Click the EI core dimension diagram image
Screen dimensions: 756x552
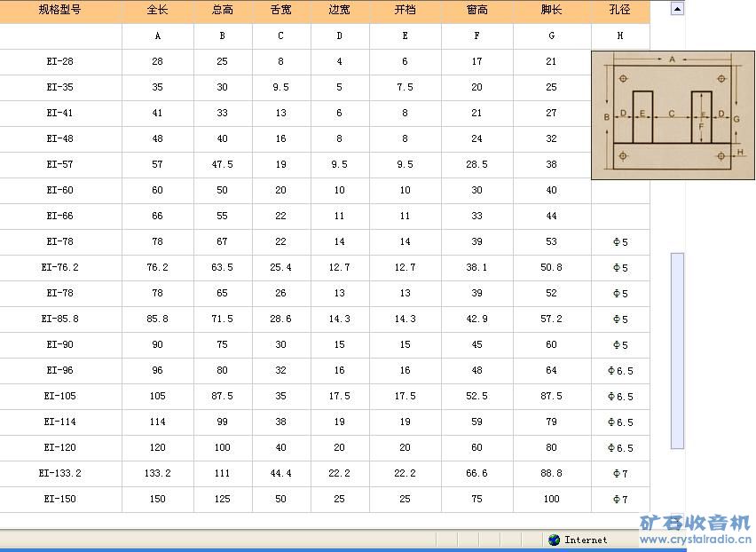click(672, 114)
